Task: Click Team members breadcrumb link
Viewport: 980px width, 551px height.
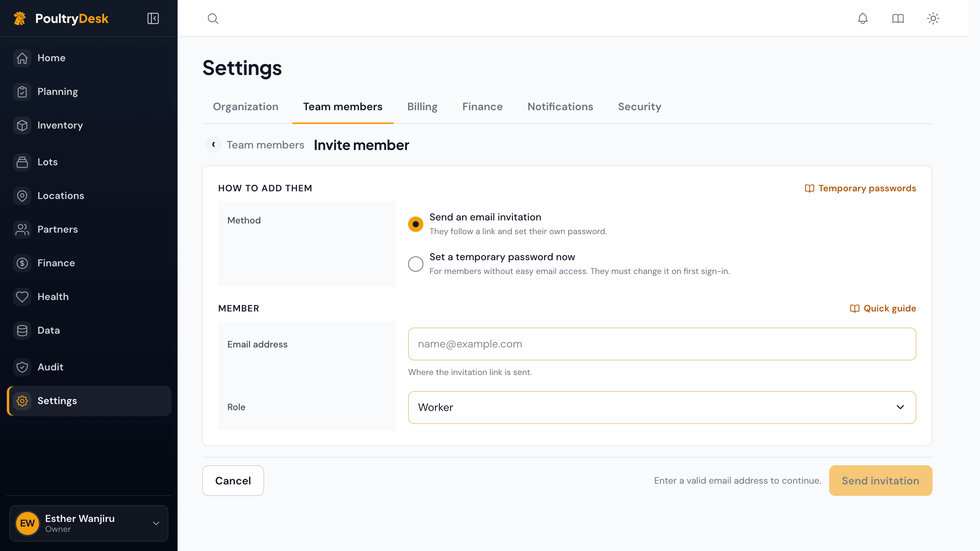Action: click(x=265, y=145)
